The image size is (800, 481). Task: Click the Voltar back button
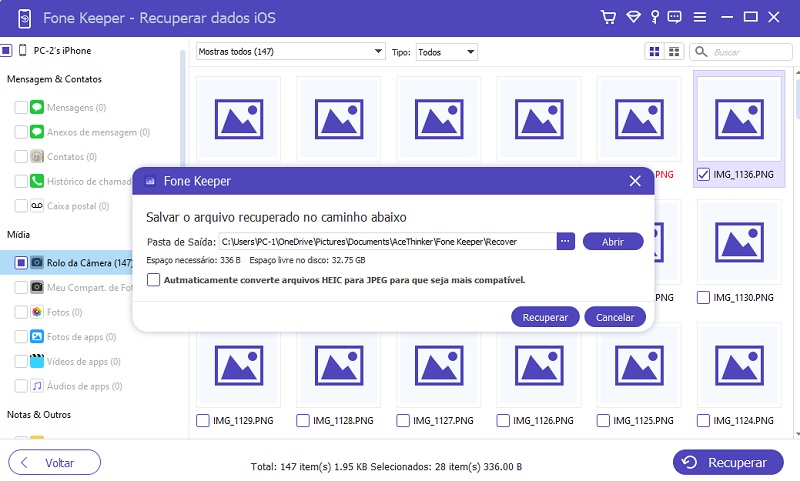(55, 462)
